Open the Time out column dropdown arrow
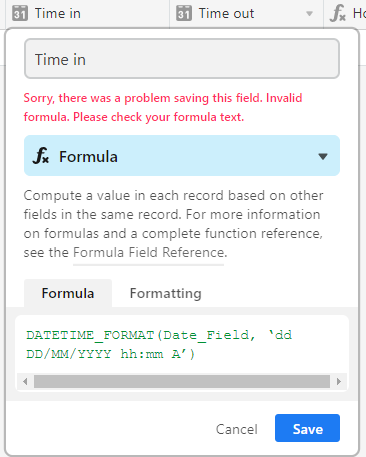The width and height of the screenshot is (366, 457). 309,14
